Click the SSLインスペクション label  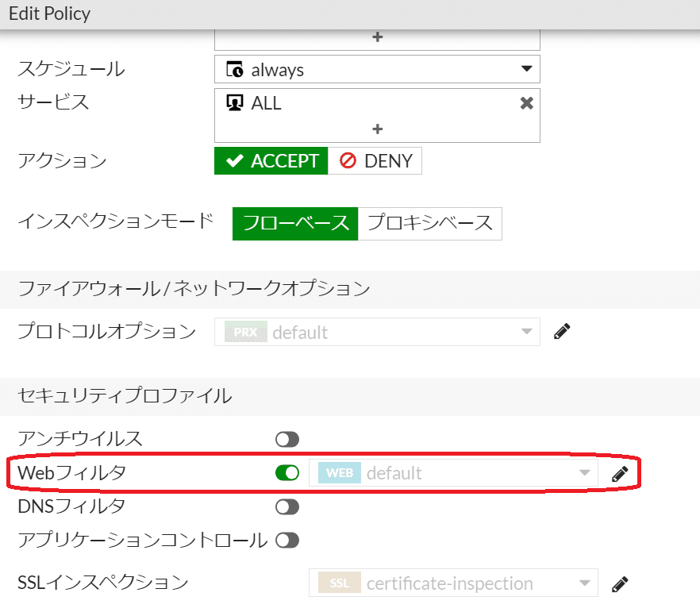103,583
